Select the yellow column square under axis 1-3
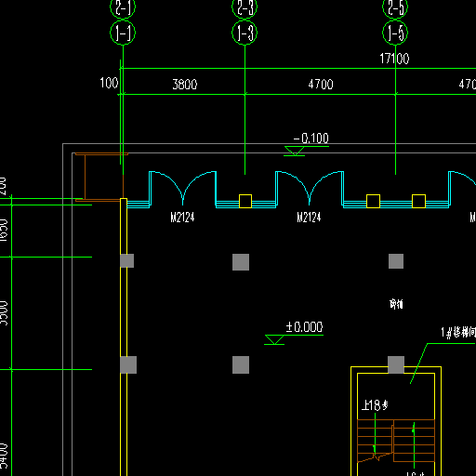The height and width of the screenshot is (476, 476). (245, 201)
